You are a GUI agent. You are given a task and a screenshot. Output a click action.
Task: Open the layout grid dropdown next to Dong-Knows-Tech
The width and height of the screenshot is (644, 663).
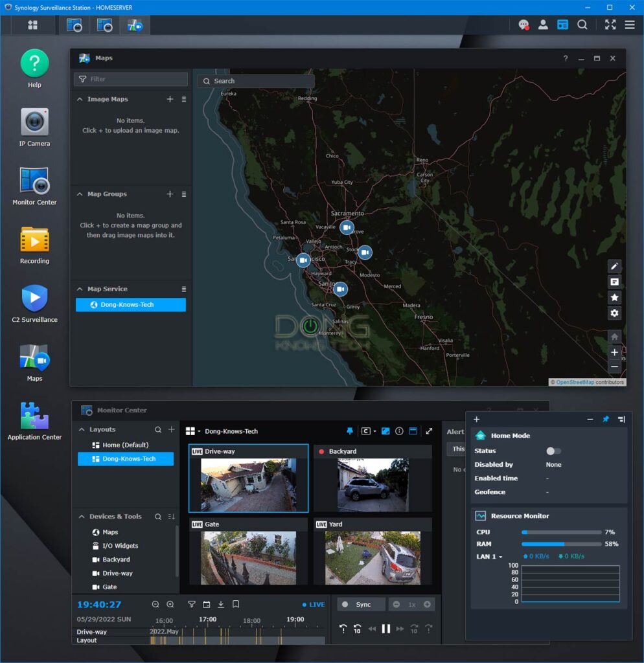pos(192,431)
